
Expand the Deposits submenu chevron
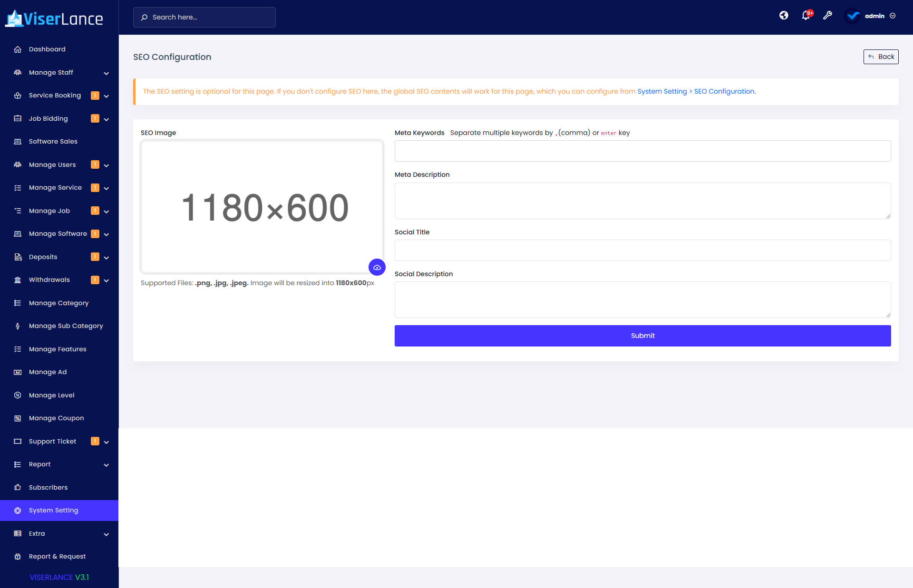click(106, 258)
